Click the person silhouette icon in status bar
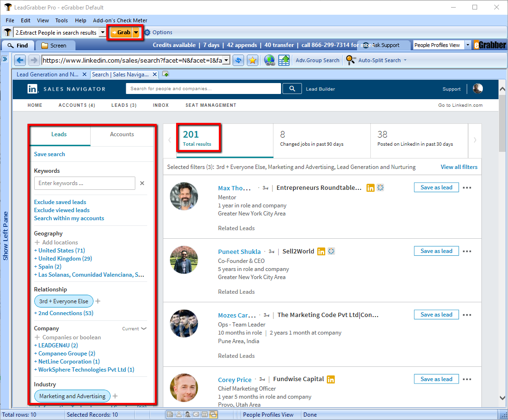Image resolution: width=508 pixels, height=420 pixels. [179, 414]
